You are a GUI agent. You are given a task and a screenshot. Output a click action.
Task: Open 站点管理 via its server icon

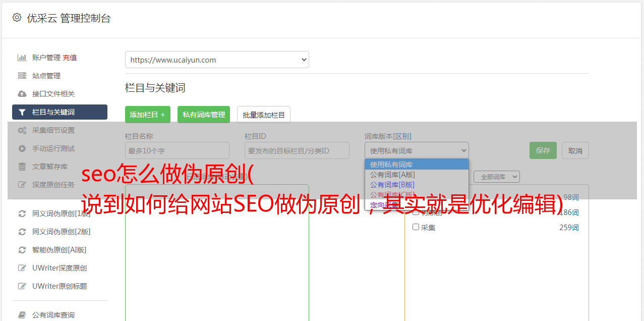pyautogui.click(x=22, y=76)
